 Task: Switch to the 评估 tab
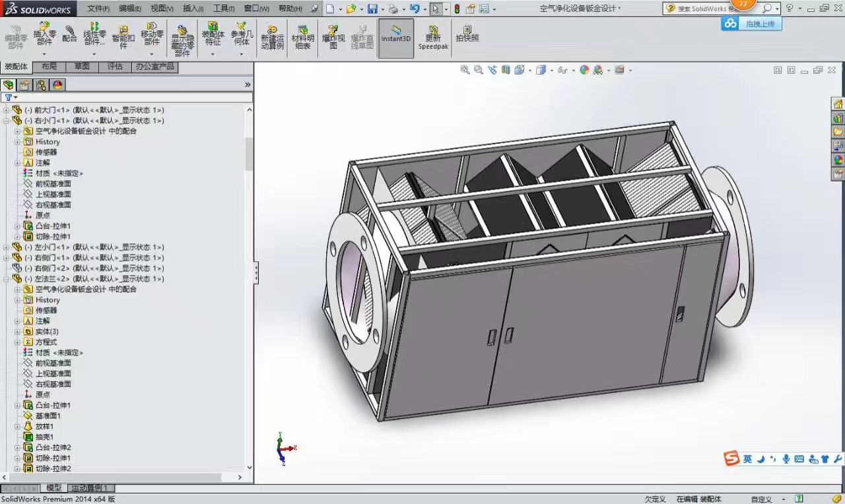click(x=115, y=67)
